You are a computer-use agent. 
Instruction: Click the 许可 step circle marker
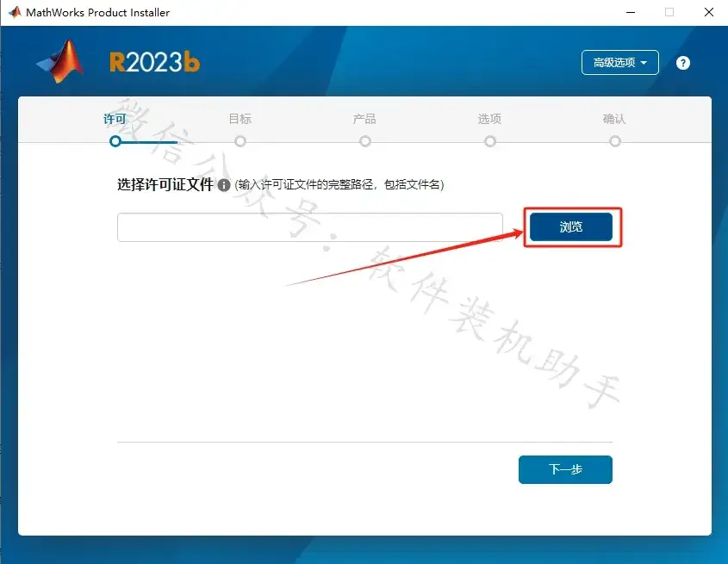pyautogui.click(x=115, y=141)
